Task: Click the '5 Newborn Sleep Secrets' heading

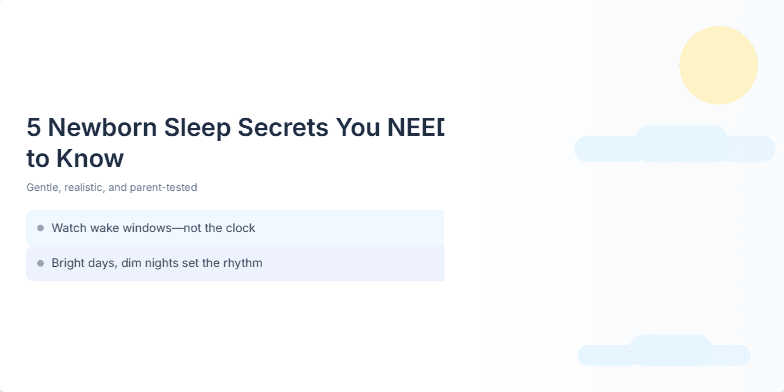Action: coord(235,143)
